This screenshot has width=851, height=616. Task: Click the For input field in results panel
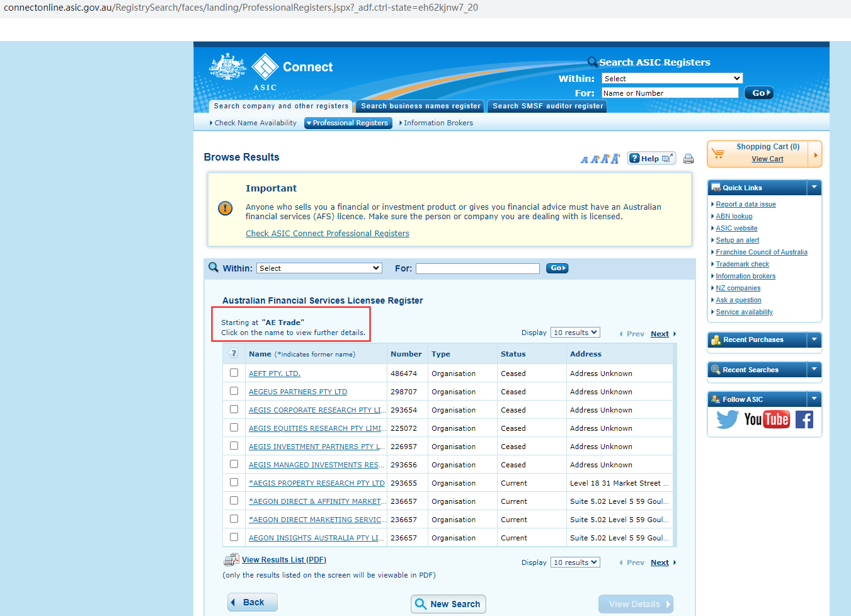point(477,268)
